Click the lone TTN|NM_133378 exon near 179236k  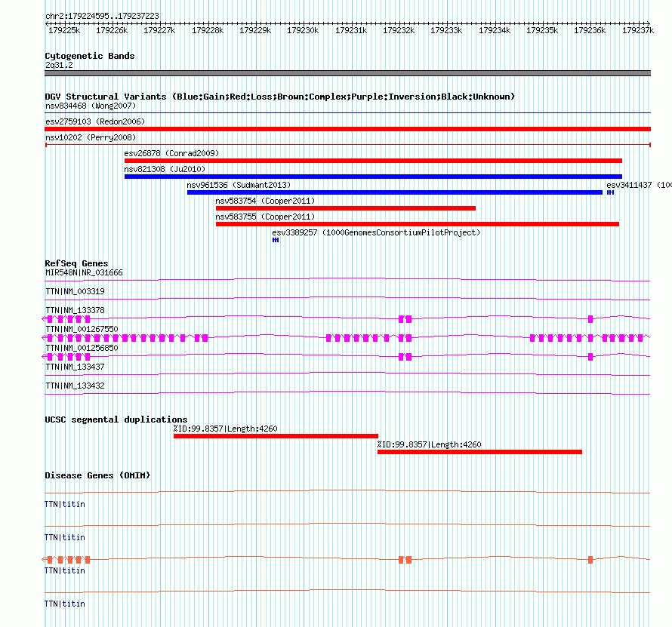pyautogui.click(x=590, y=319)
